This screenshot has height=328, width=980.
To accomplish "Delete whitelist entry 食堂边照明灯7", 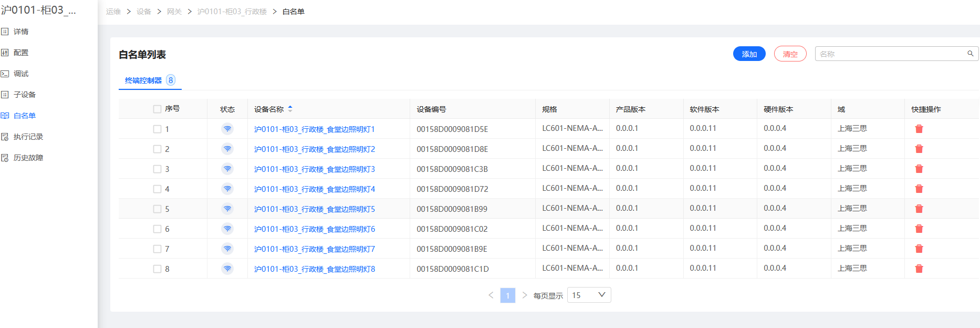I will [x=919, y=249].
